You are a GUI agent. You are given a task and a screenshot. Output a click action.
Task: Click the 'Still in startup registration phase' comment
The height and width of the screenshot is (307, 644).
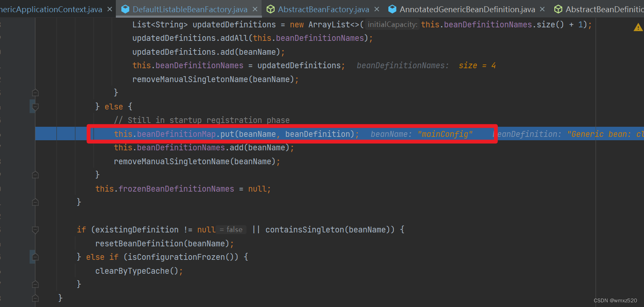tap(202, 120)
